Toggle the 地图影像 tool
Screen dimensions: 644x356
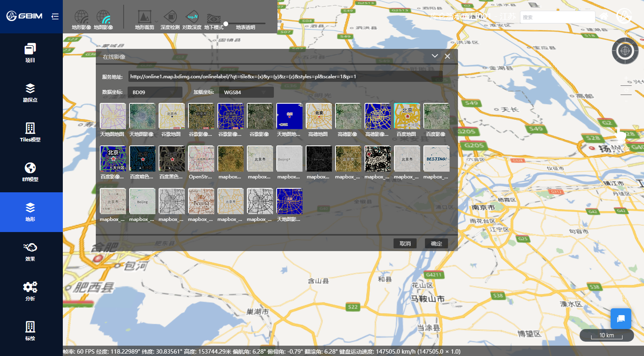pyautogui.click(x=103, y=20)
